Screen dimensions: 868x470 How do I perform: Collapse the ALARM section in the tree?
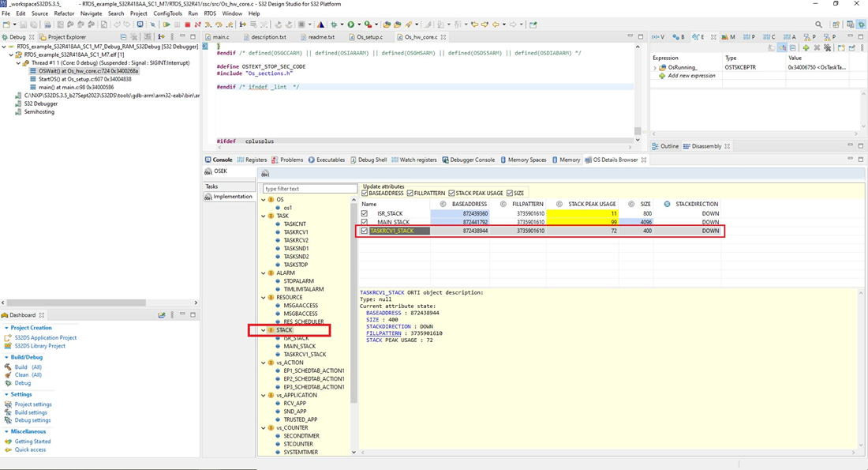(263, 273)
